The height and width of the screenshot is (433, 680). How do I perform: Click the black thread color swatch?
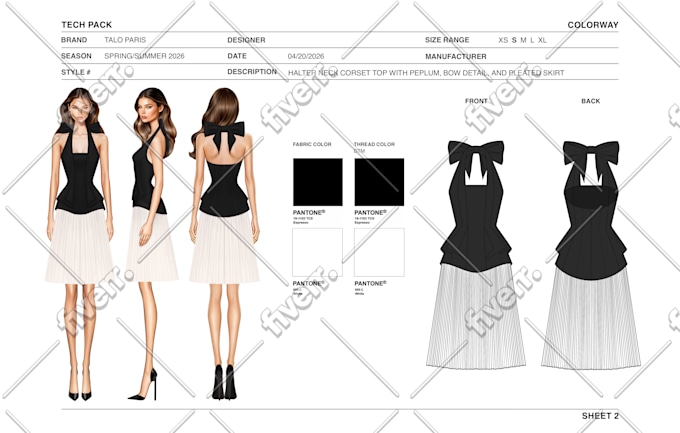click(379, 182)
